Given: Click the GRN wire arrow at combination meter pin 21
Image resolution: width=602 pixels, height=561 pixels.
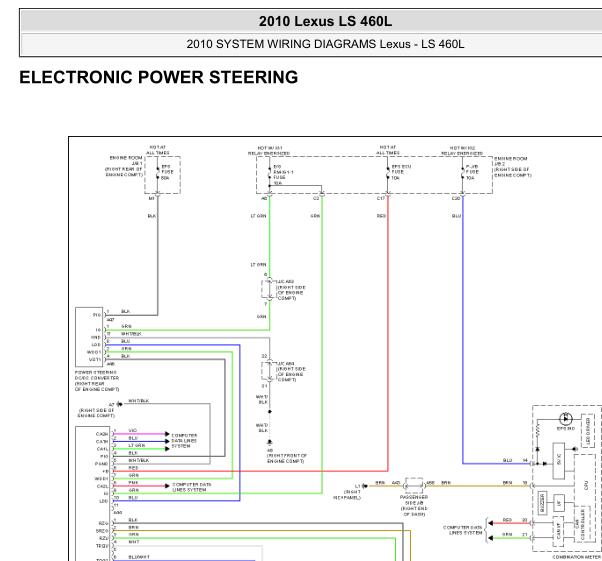Looking at the screenshot, I should (490, 538).
